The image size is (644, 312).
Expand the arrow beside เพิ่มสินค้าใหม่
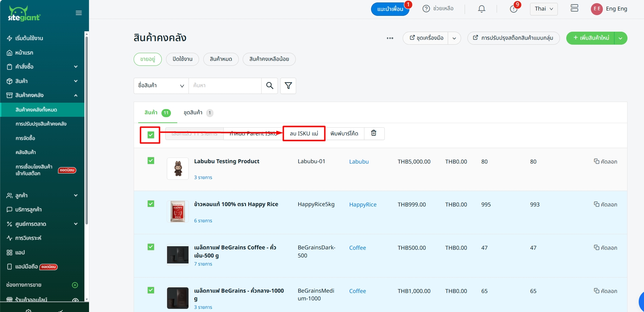pos(620,38)
